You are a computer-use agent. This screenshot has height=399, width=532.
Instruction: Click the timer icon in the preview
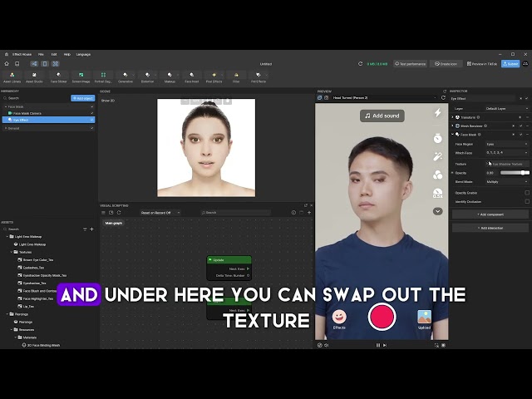(x=438, y=138)
